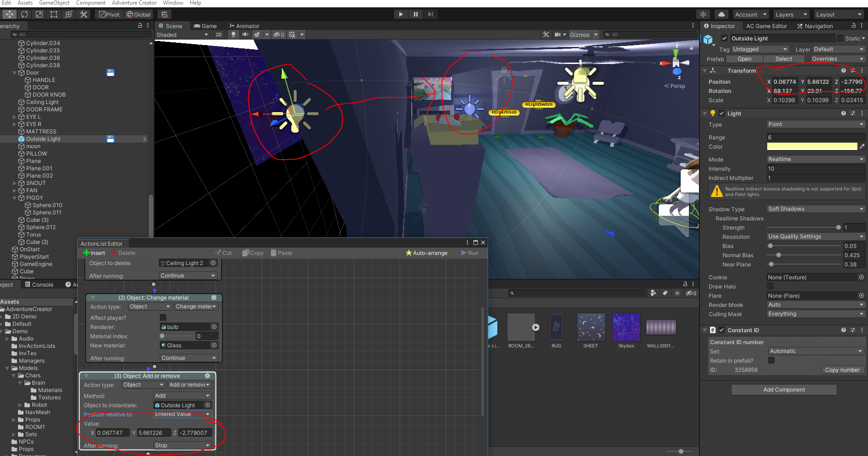The image size is (868, 456).
Task: Open the Layout dropdown
Action: coord(838,14)
